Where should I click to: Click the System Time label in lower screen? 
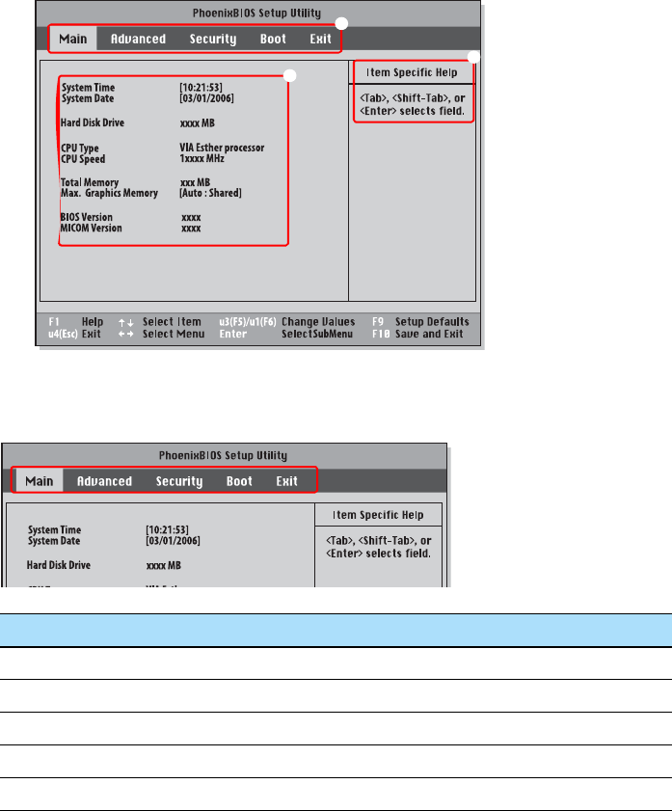pos(54,529)
